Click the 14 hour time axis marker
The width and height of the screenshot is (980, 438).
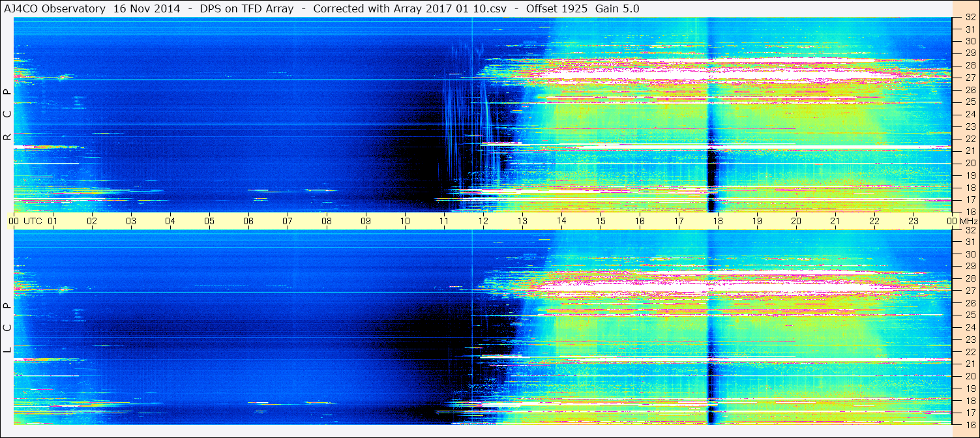pos(561,221)
